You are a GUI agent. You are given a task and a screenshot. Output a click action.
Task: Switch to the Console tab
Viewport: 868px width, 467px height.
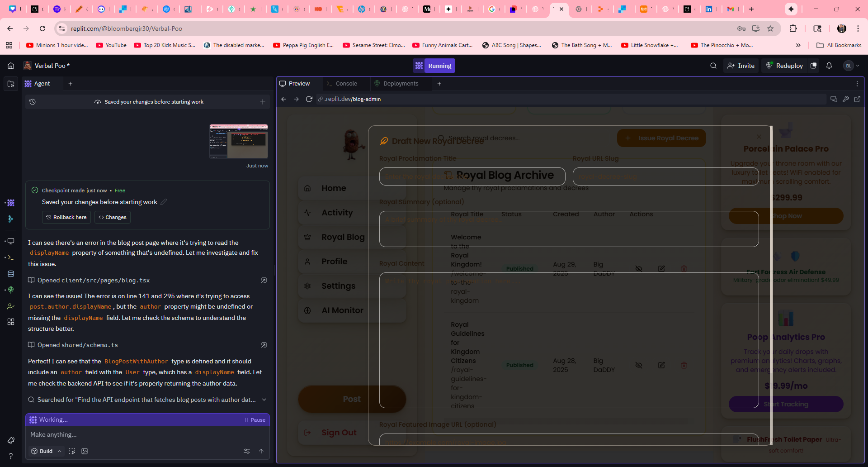point(346,84)
